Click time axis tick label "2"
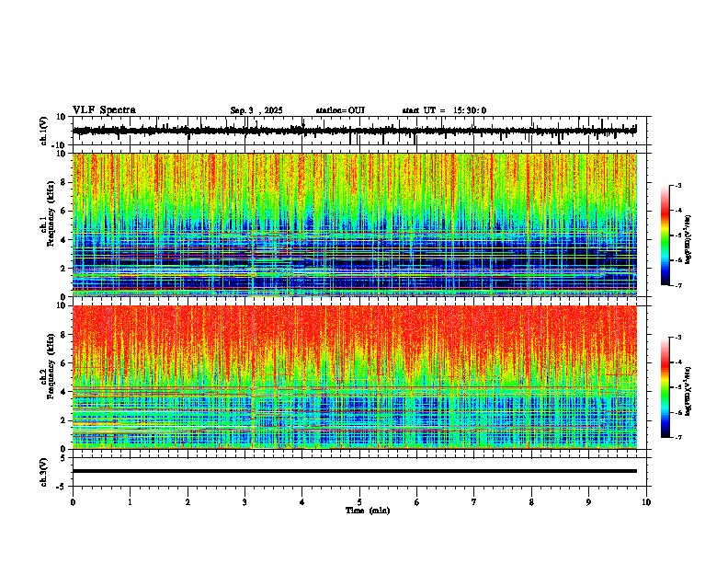 [x=188, y=502]
